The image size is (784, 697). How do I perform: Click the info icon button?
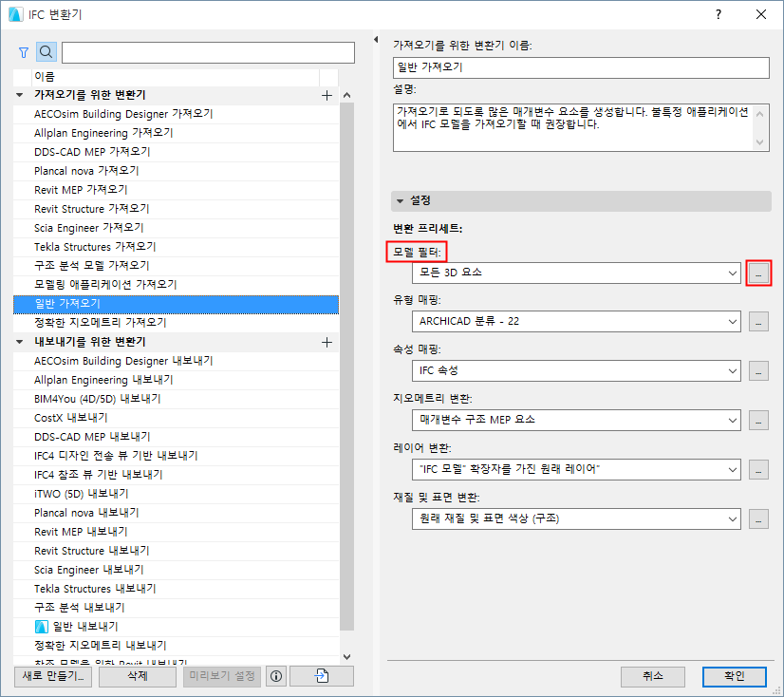(x=276, y=676)
